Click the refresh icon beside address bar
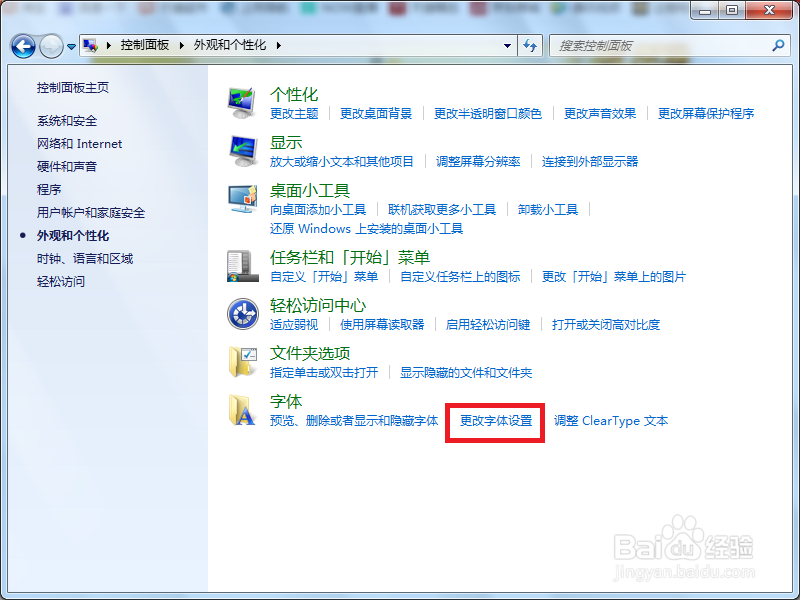Image resolution: width=800 pixels, height=600 pixels. [x=530, y=45]
